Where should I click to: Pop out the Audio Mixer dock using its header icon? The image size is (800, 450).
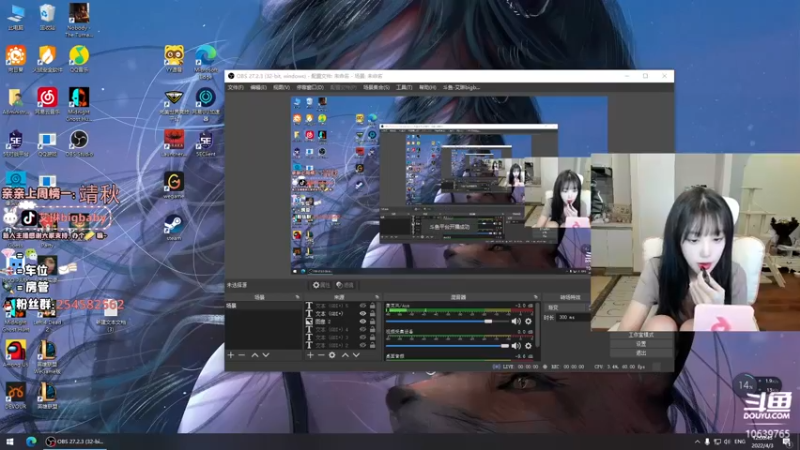(x=536, y=297)
